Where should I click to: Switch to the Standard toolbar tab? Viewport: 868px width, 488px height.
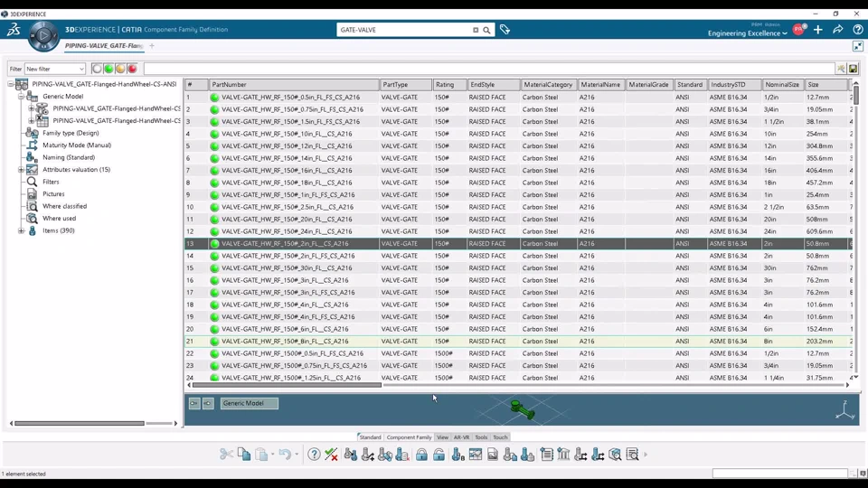pyautogui.click(x=370, y=437)
